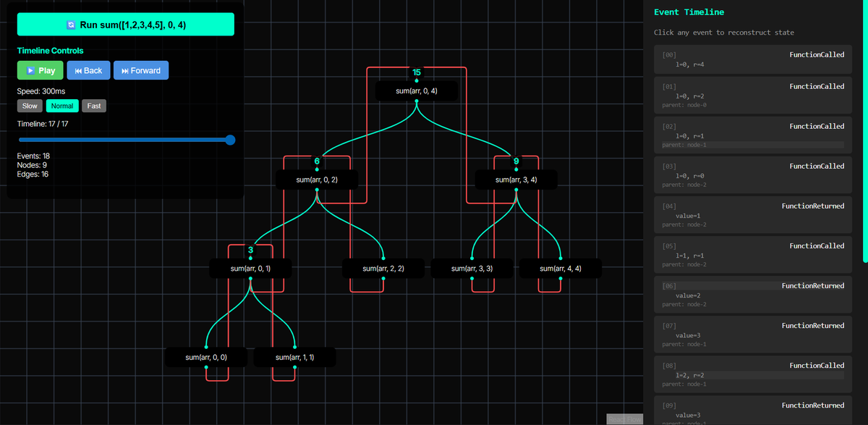The width and height of the screenshot is (868, 425).
Task: Open event [05] FunctionCalled l=1, r=1
Action: coord(753,253)
